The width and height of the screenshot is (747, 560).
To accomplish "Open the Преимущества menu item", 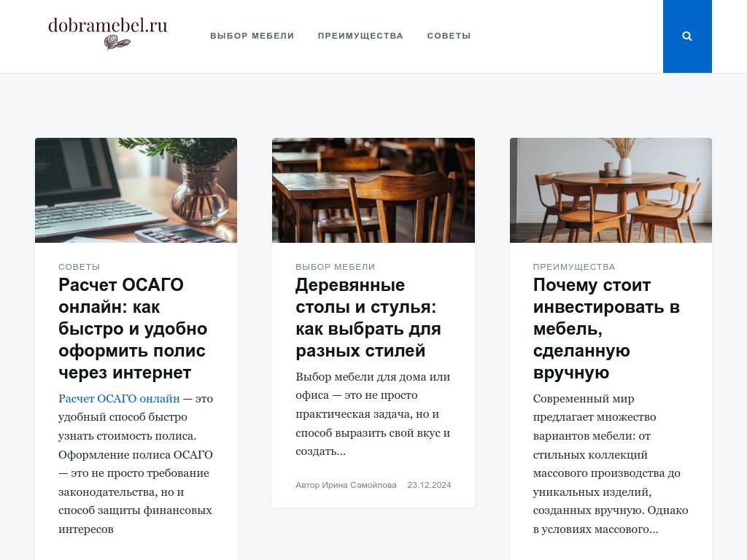I will click(360, 36).
